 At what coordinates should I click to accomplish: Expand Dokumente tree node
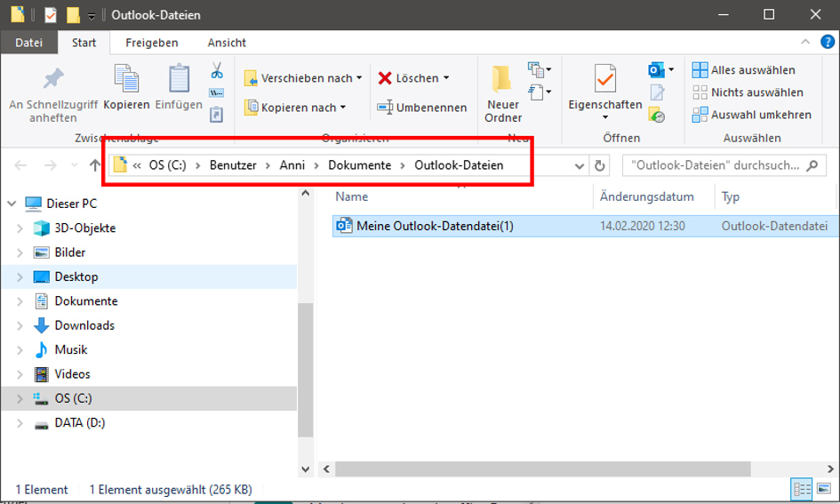point(20,301)
